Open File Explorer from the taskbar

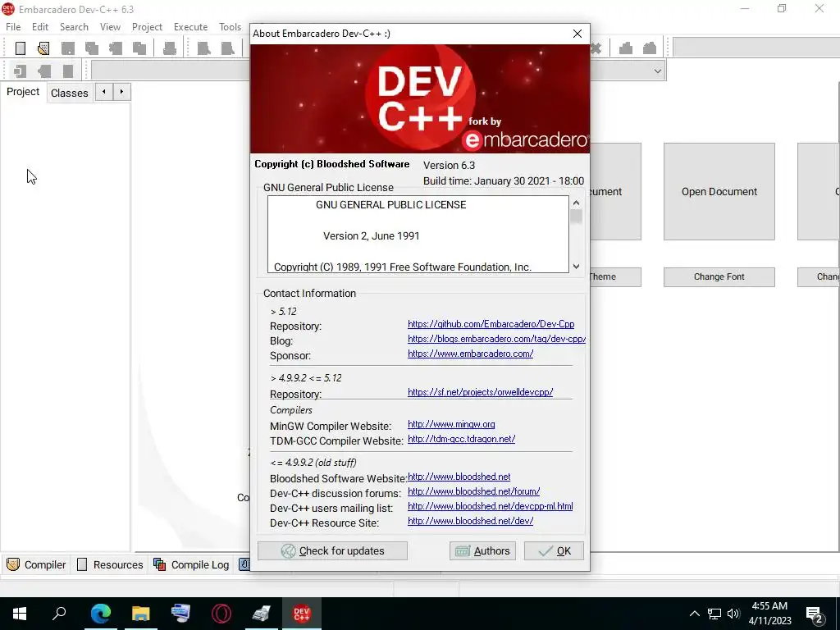(141, 614)
